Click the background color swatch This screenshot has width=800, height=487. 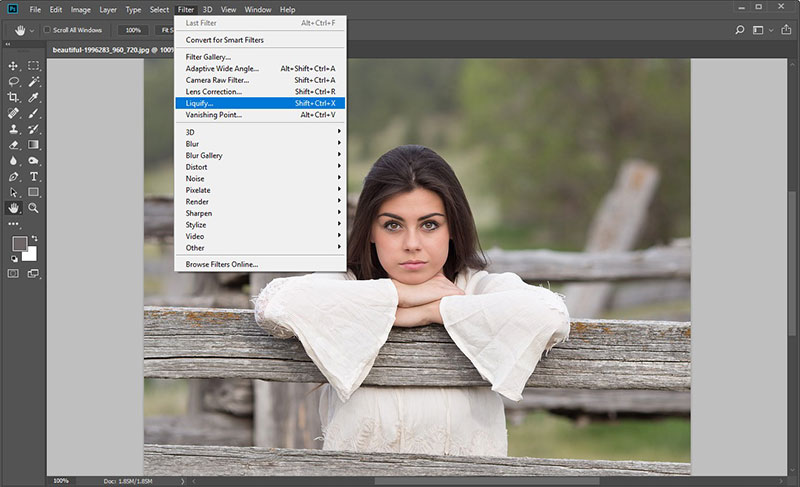[x=31, y=254]
